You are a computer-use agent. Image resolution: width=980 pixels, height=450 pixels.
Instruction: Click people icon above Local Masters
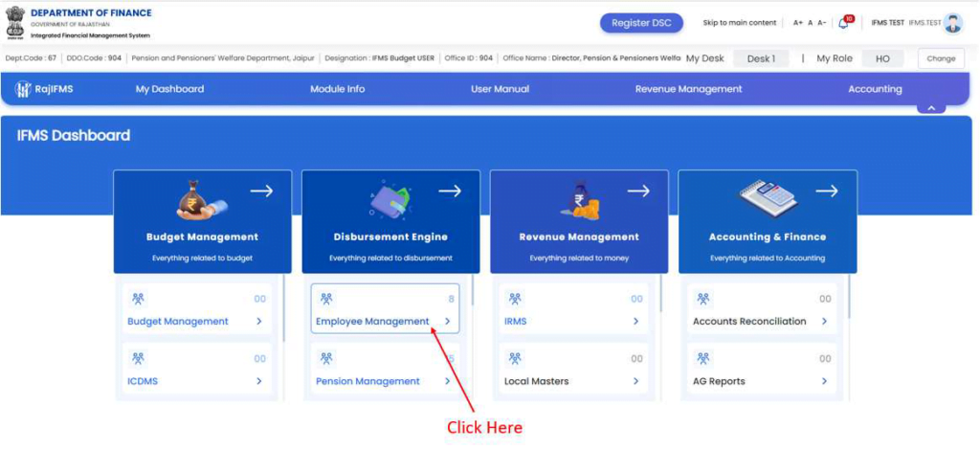(x=515, y=358)
